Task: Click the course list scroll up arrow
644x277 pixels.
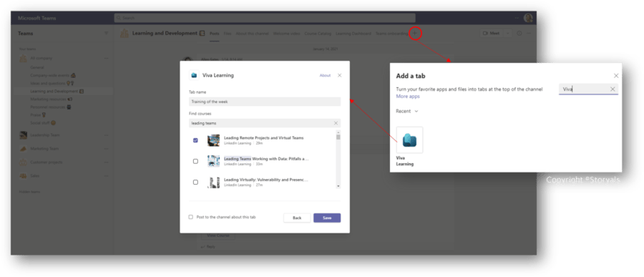Action: coord(338,132)
